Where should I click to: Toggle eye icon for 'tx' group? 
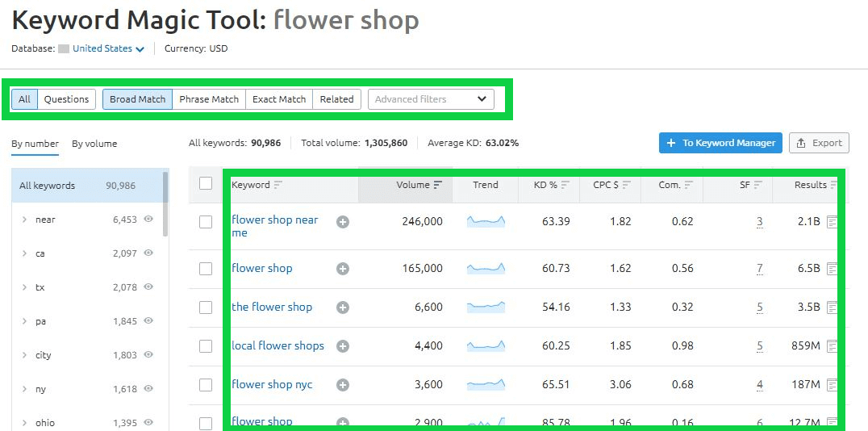click(148, 287)
